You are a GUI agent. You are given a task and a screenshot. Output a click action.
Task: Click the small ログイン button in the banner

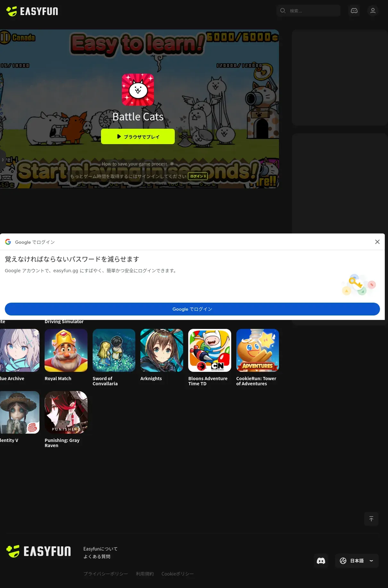(x=198, y=176)
